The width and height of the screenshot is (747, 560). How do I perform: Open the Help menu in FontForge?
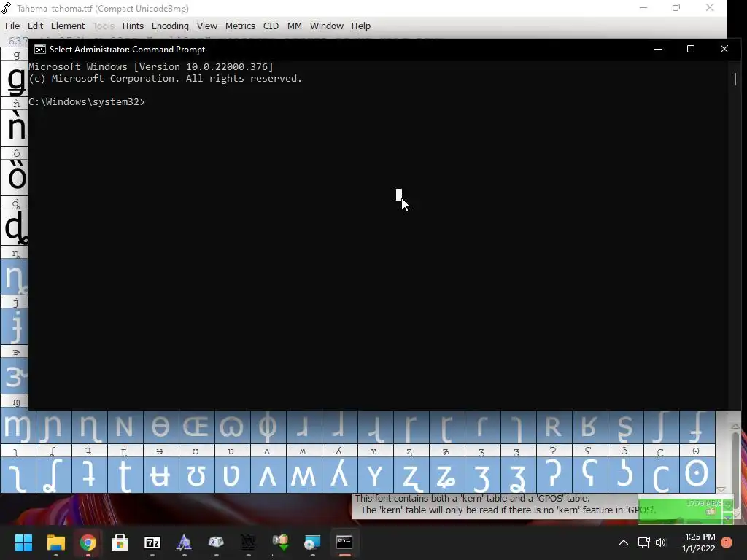pyautogui.click(x=360, y=26)
